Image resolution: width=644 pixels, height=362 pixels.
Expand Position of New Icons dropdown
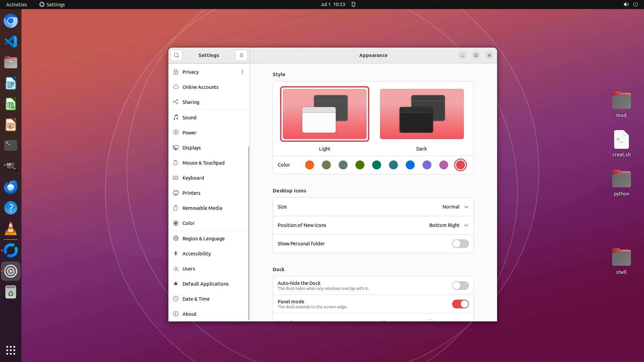[448, 225]
